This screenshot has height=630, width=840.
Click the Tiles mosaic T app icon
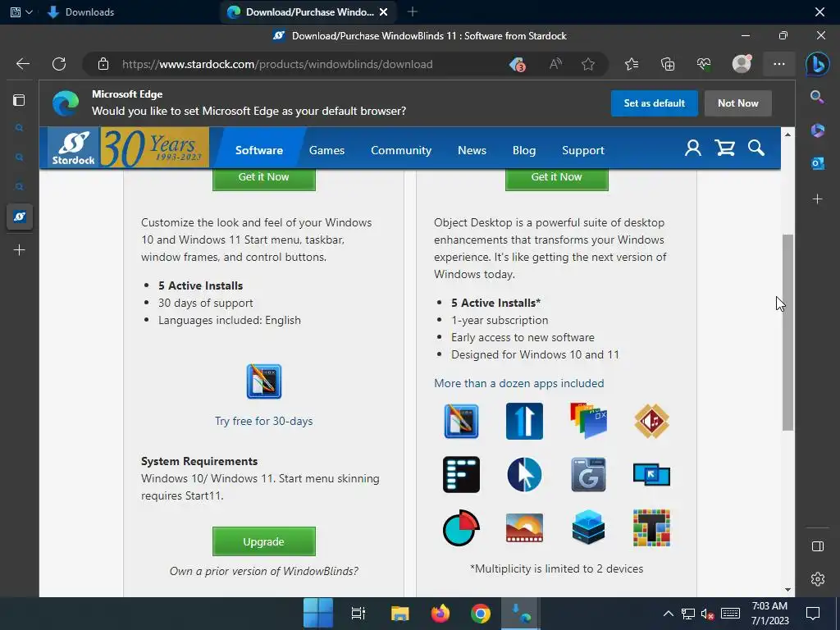[651, 527]
